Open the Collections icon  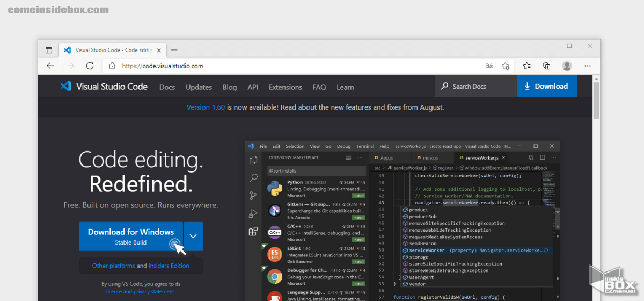[x=546, y=66]
